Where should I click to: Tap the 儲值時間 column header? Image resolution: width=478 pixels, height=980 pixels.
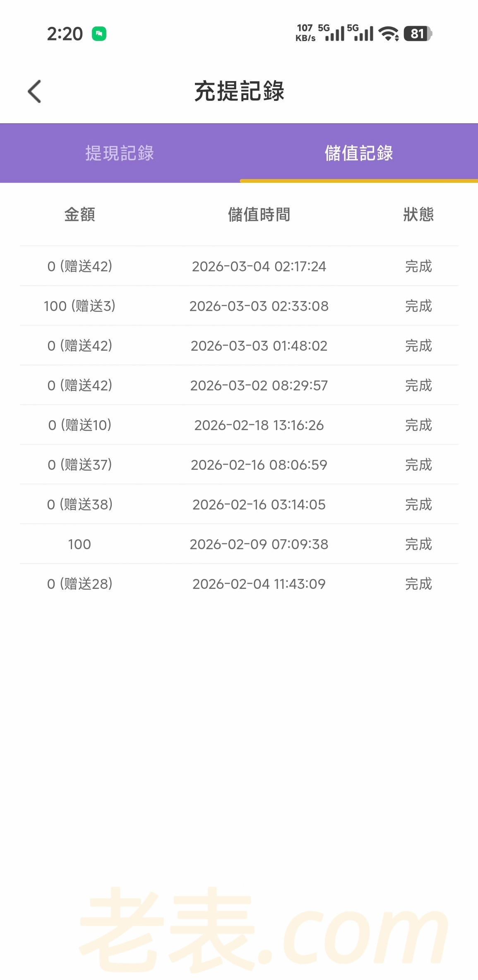pyautogui.click(x=259, y=215)
